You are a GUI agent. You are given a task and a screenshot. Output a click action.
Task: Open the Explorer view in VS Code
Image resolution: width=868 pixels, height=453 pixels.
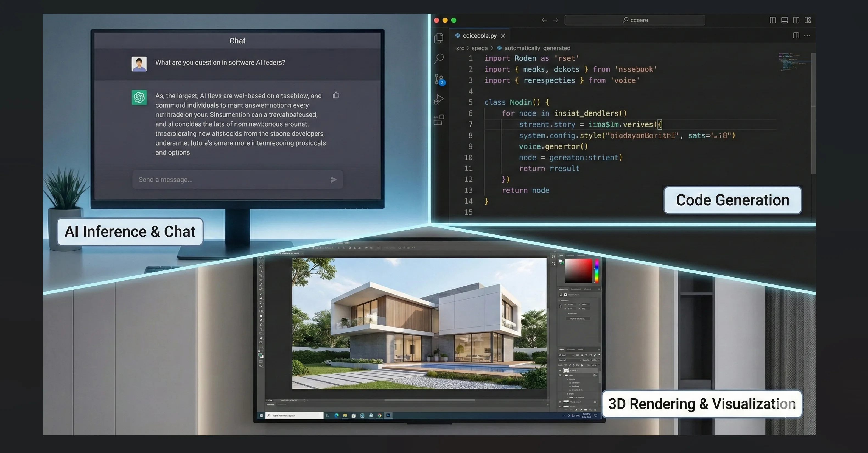tap(439, 38)
